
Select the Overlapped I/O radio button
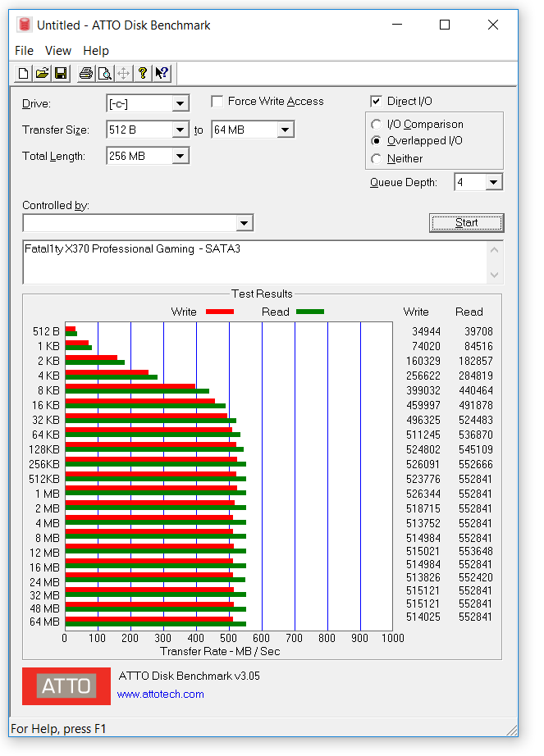376,141
